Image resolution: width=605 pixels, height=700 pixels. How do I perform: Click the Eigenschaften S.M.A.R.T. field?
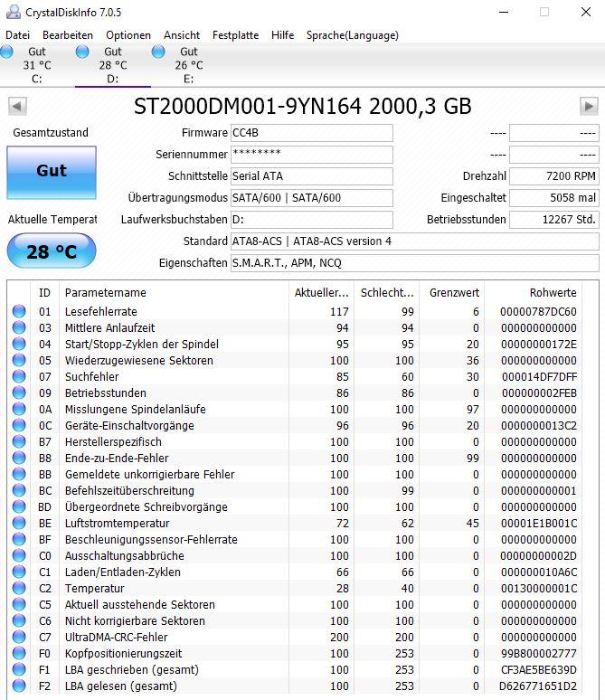point(415,263)
